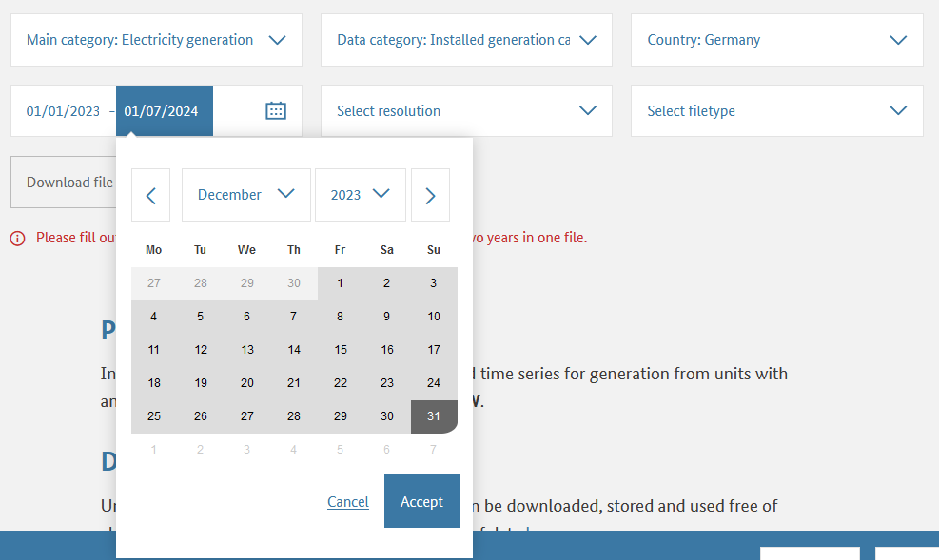Choose December 15 in the calendar
The height and width of the screenshot is (560, 939).
341,350
